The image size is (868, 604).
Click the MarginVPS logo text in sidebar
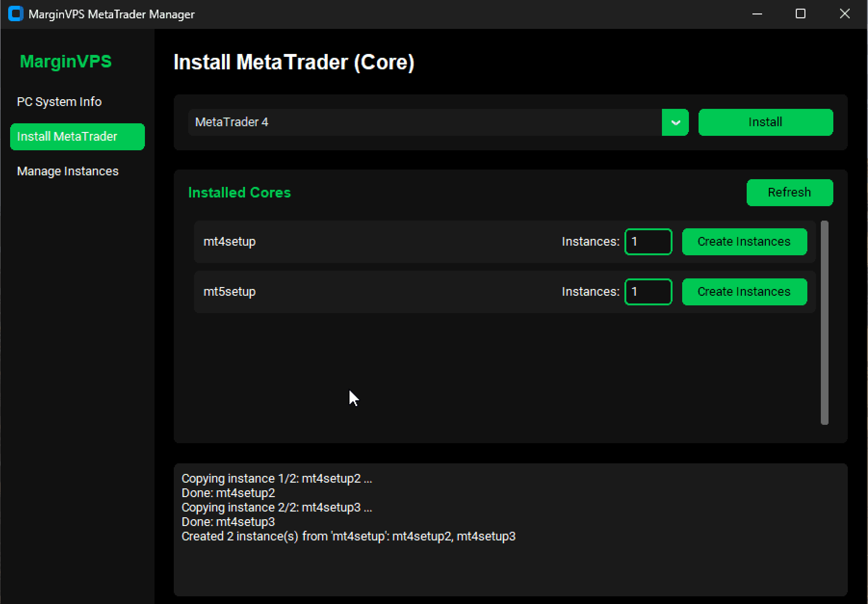[x=66, y=62]
